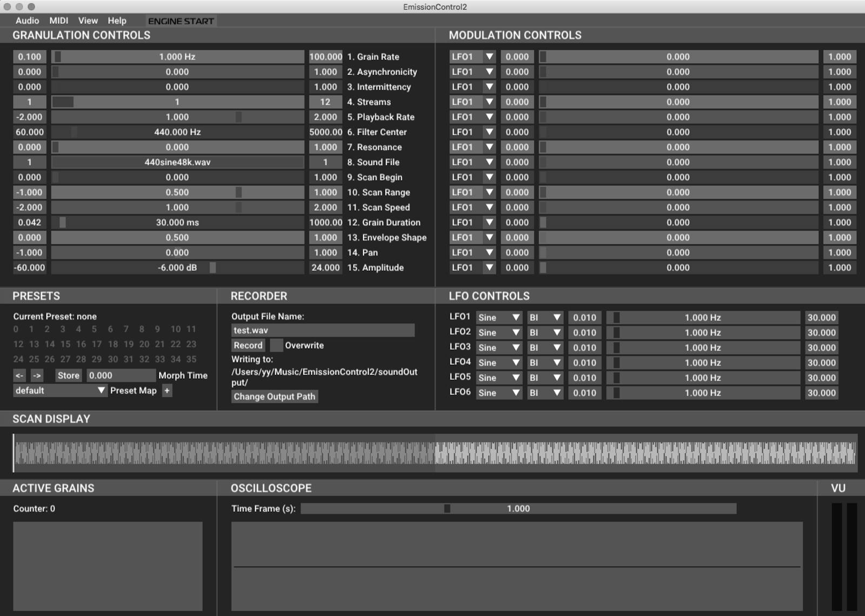Screen dimensions: 865x616
Task: Select preset slot 17
Action: point(97,344)
